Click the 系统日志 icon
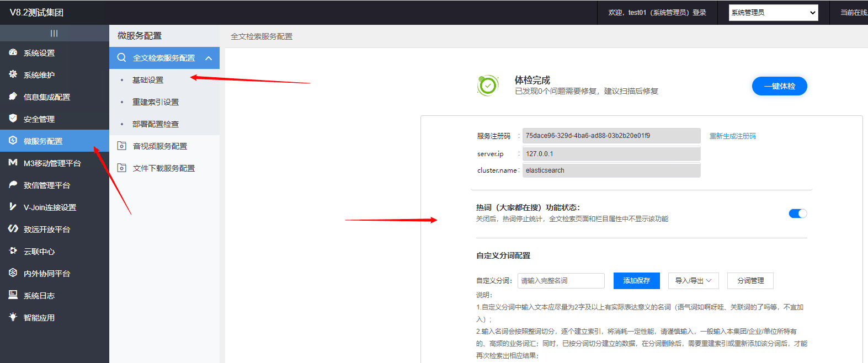The height and width of the screenshot is (363, 868). point(13,295)
